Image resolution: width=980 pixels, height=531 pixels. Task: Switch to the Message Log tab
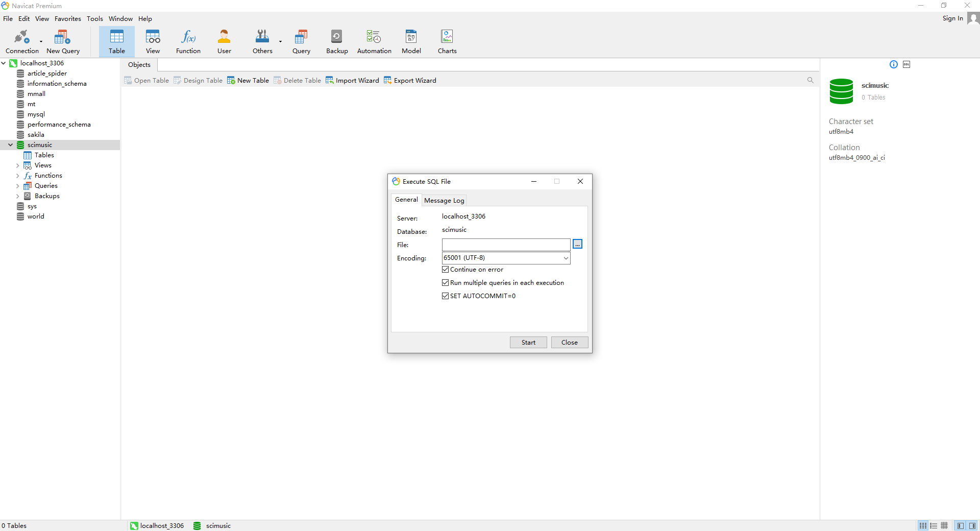pos(444,200)
